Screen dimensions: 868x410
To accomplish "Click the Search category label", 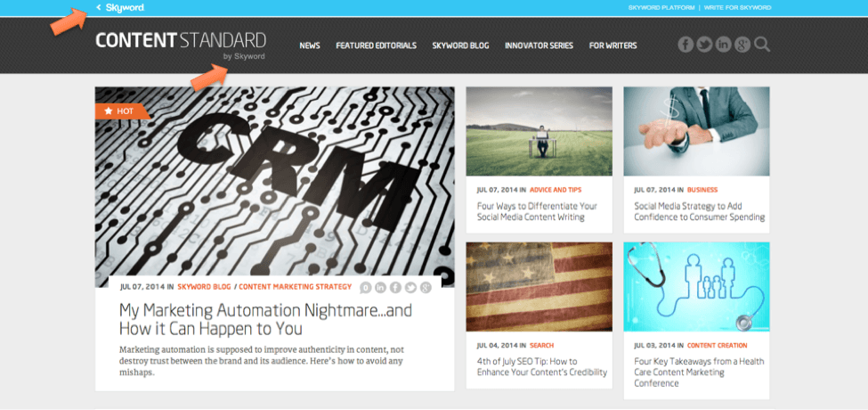I will [541, 345].
